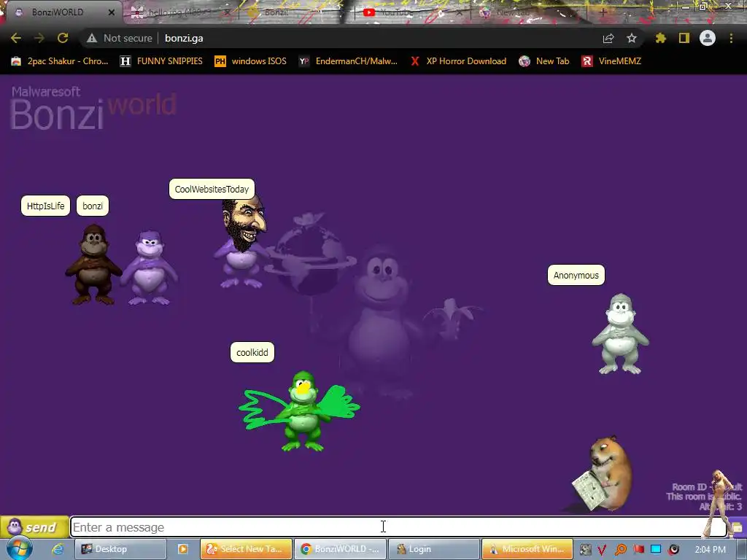Click the HttpIsLife name bubble
747x560 pixels.
click(x=46, y=206)
